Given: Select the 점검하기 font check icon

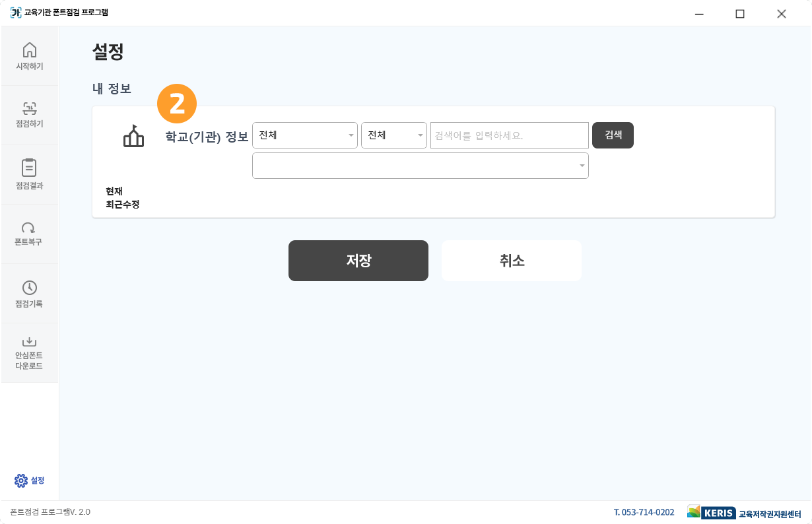Looking at the screenshot, I should [x=30, y=114].
